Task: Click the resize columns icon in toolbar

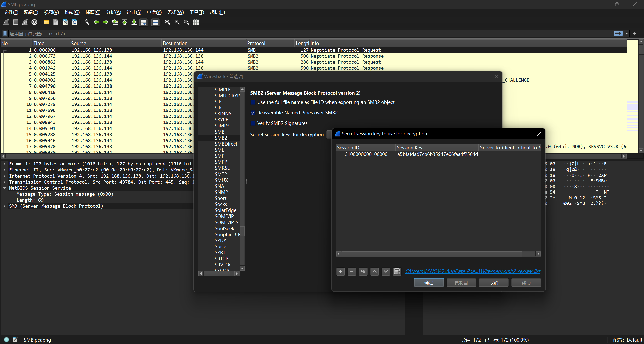Action: coord(196,22)
